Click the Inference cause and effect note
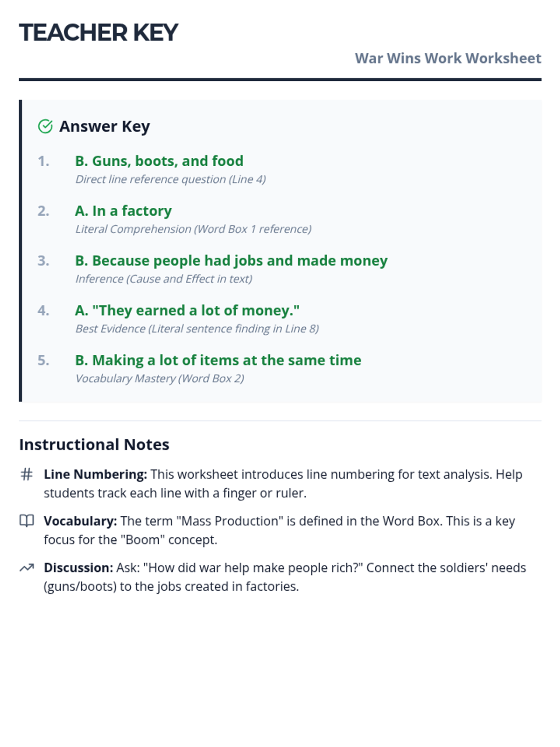Screen dimensions: 560x747 pyautogui.click(x=163, y=279)
